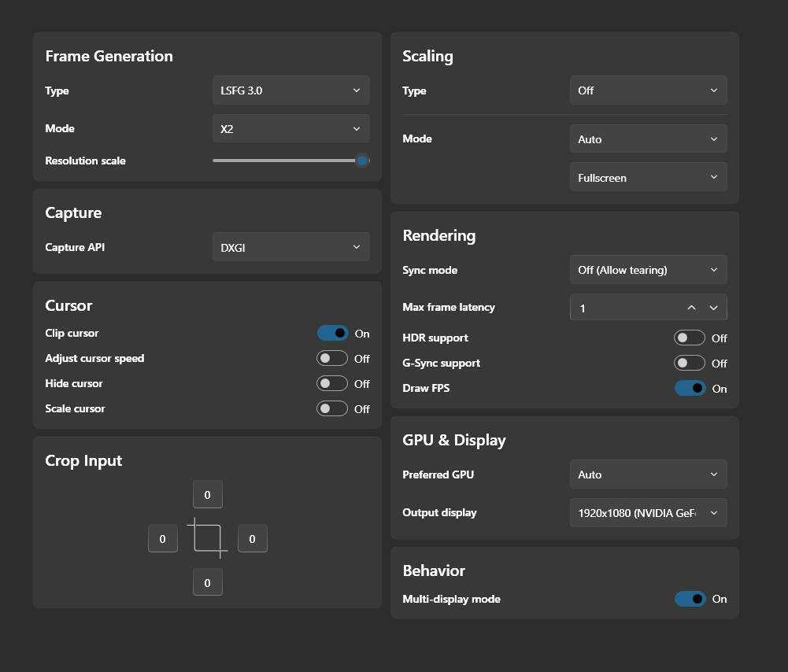Enable the Adjust cursor speed toggle
The height and width of the screenshot is (672, 788).
point(332,359)
